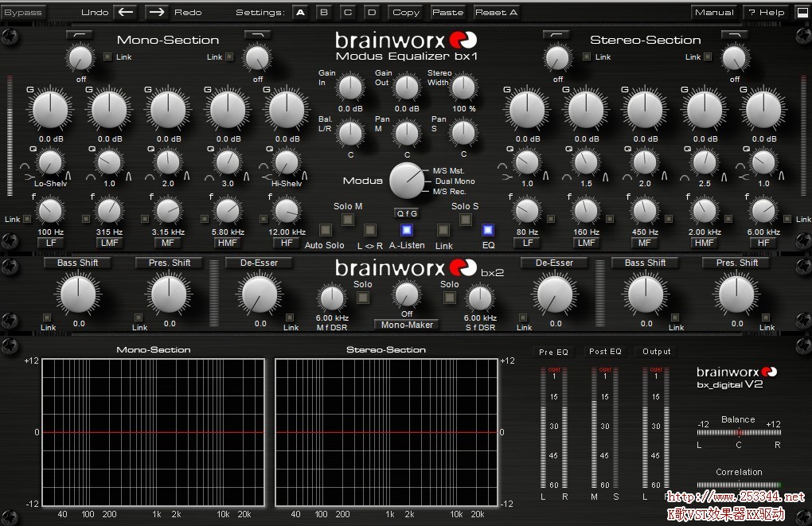This screenshot has height=526, width=812.
Task: Open the Manual
Action: pyautogui.click(x=714, y=12)
